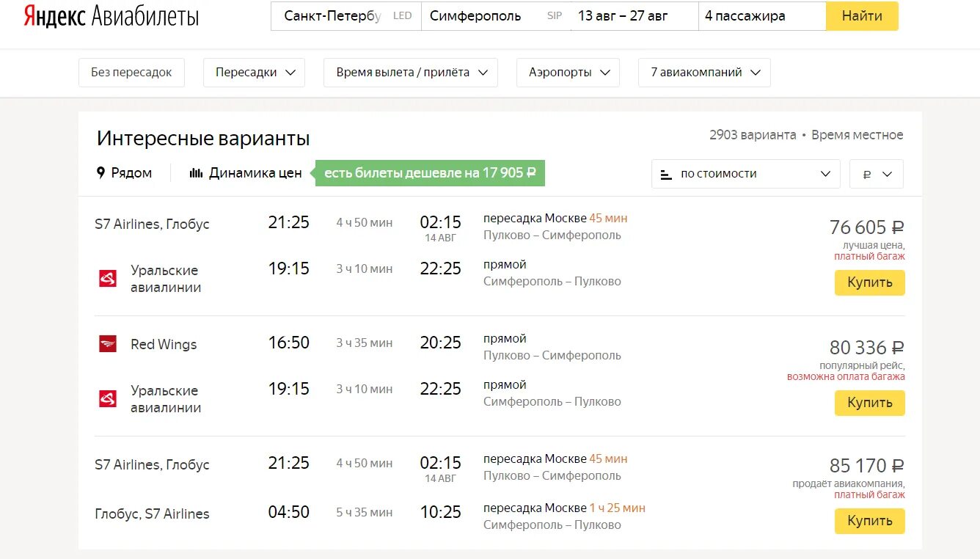Open the ruble currency dropdown

[877, 174]
